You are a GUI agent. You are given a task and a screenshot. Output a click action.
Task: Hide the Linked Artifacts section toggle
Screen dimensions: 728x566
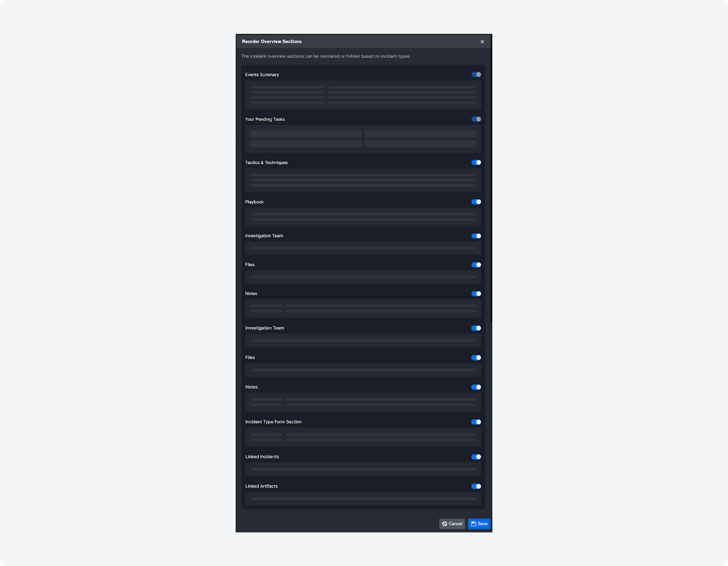pyautogui.click(x=476, y=486)
